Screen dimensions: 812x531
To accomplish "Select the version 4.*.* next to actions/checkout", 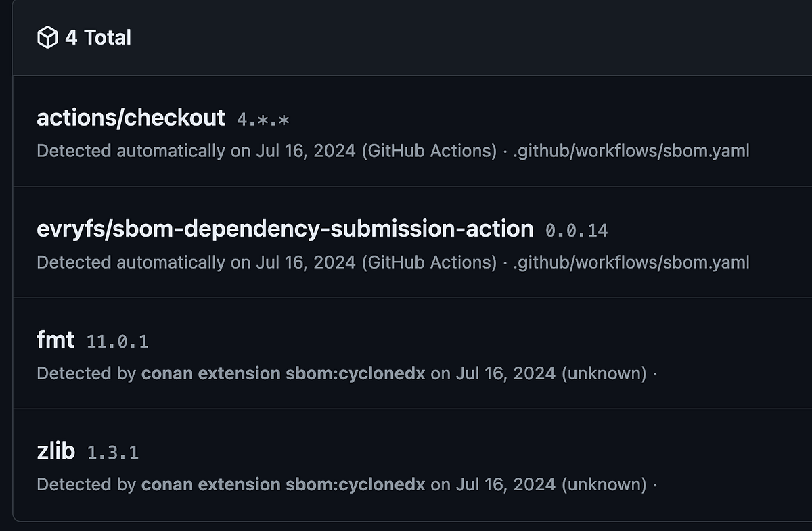I will pyautogui.click(x=264, y=120).
